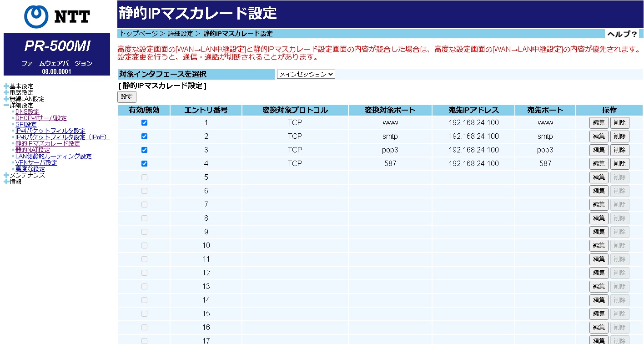The image size is (644, 344).
Task: Go to VPNサーバ設定 page
Action: pyautogui.click(x=36, y=162)
